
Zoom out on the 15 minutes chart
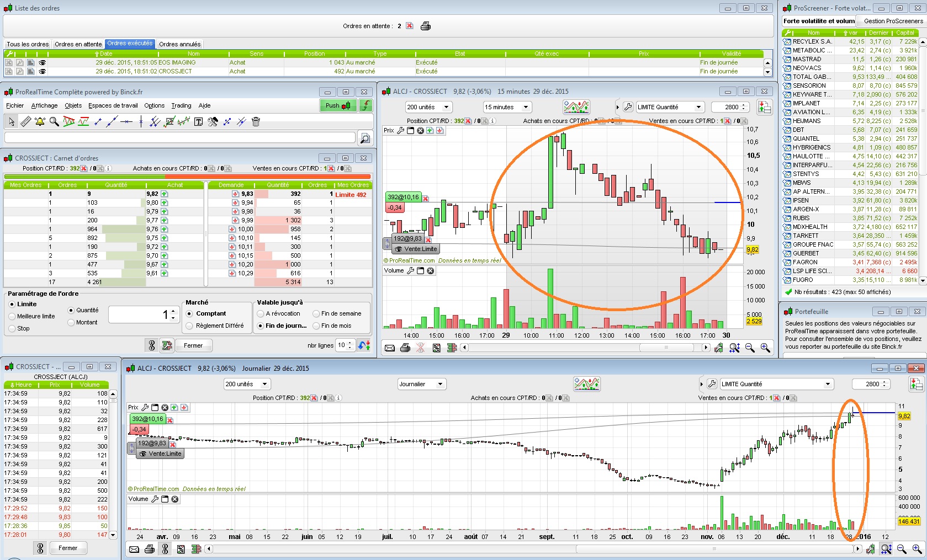coord(750,348)
